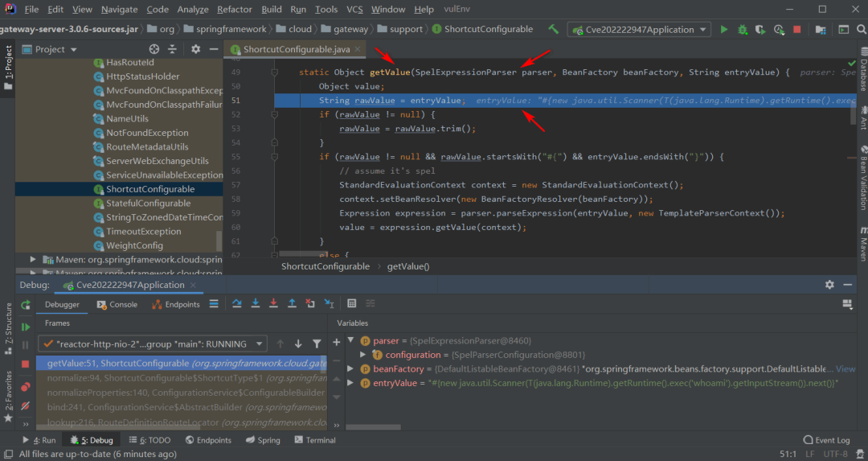Viewport: 868px width, 461px height.
Task: Collapse all in Project panel
Action: [x=172, y=49]
